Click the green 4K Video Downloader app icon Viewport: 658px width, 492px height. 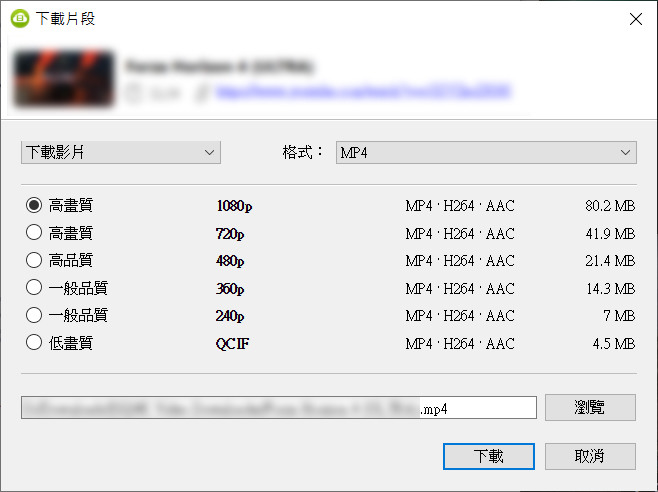coord(20,19)
